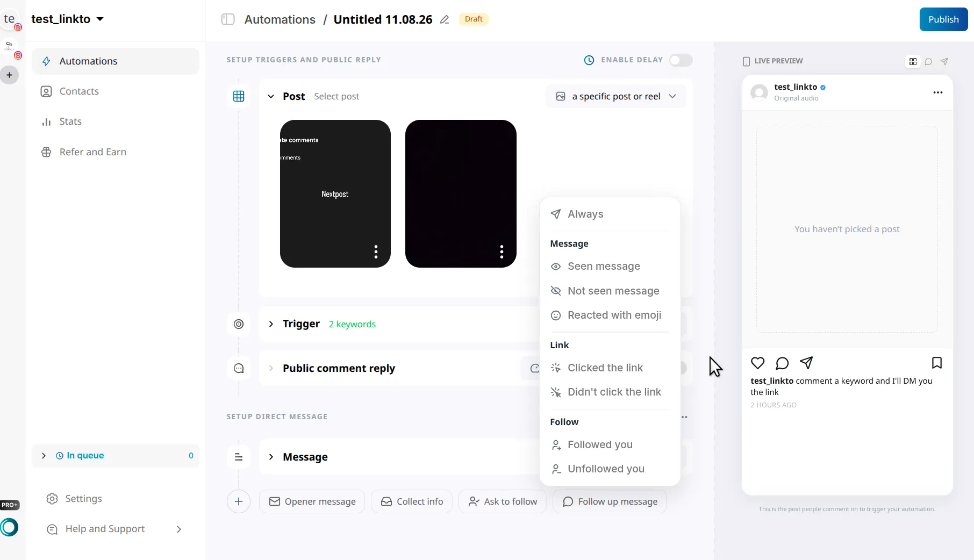Switch live preview to post grid view
The height and width of the screenshot is (560, 974).
pos(913,61)
